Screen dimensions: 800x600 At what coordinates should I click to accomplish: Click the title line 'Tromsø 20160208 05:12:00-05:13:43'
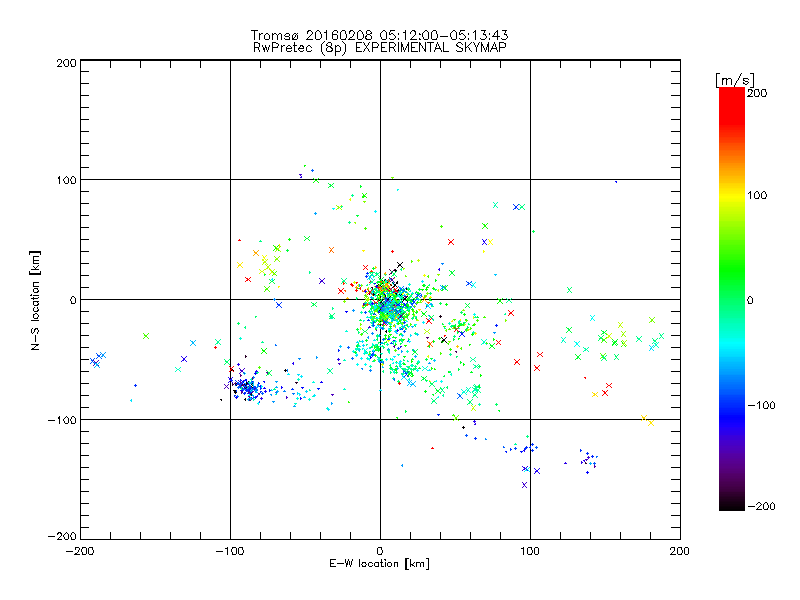click(379, 35)
